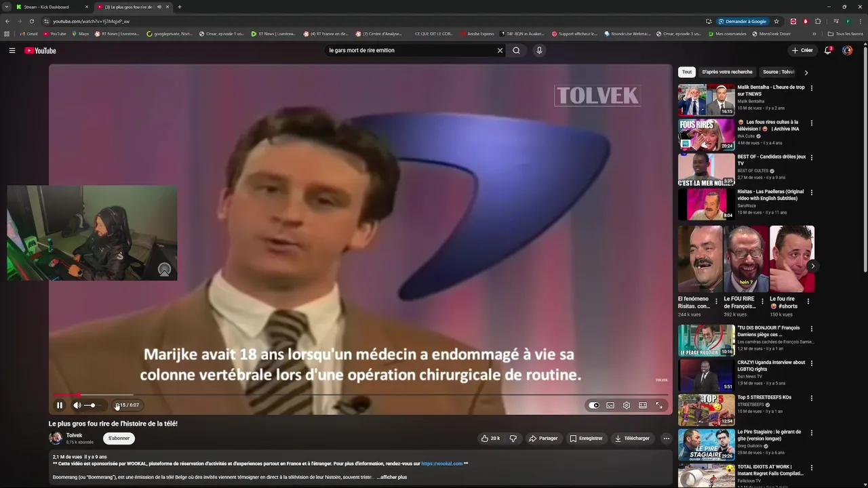The height and width of the screenshot is (488, 868).
Task: Switch to the Stream - Kick Dashboard tab
Action: click(x=52, y=7)
